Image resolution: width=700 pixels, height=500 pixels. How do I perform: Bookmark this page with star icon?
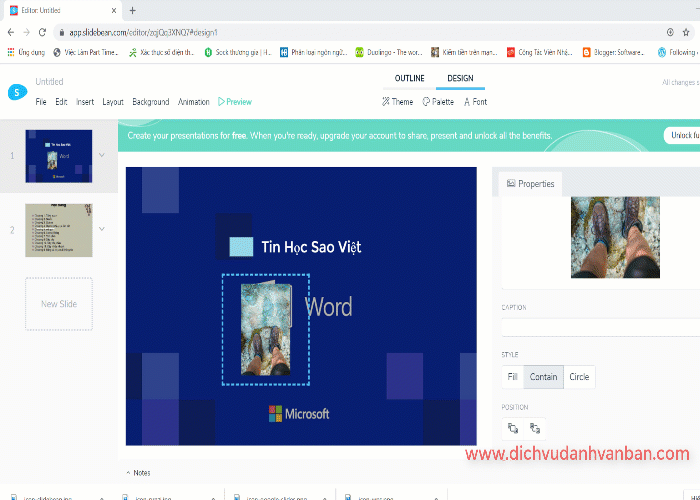coord(686,32)
